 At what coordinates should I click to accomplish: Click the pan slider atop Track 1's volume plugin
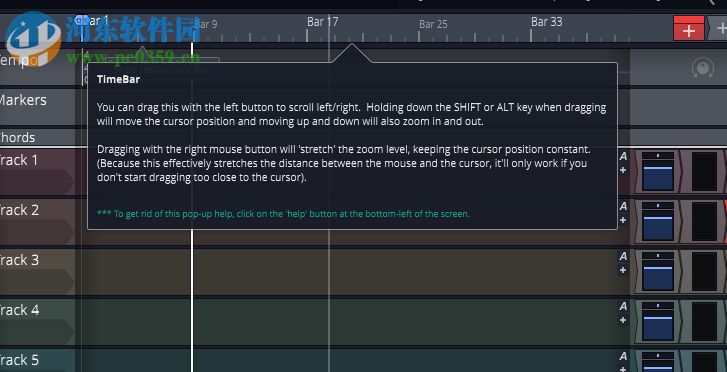658,155
